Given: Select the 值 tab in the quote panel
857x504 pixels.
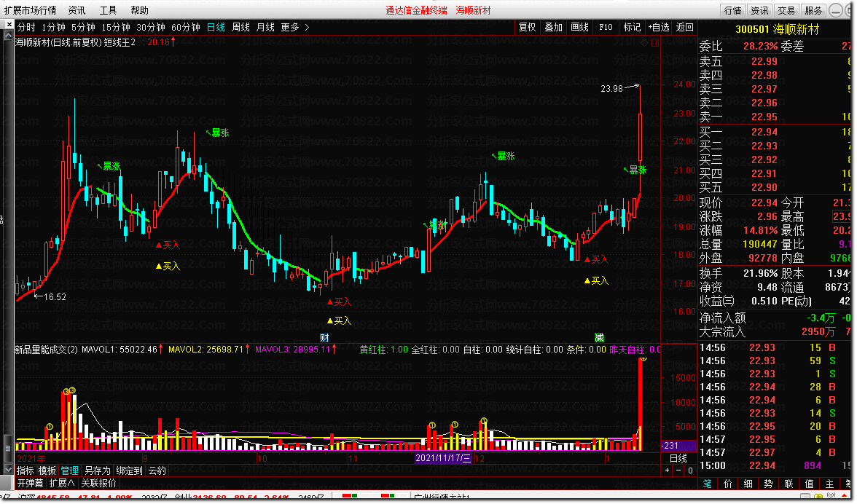Looking at the screenshot, I should coord(810,484).
